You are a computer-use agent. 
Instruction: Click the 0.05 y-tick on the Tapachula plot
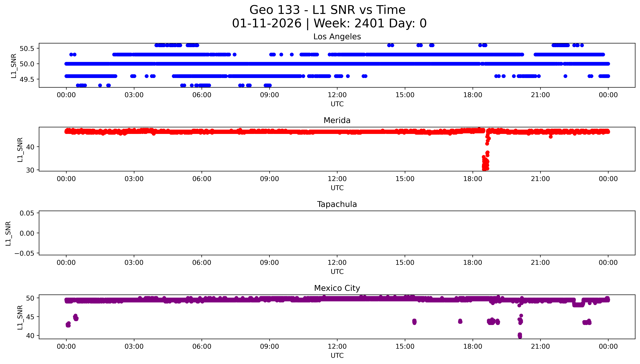[x=27, y=213]
